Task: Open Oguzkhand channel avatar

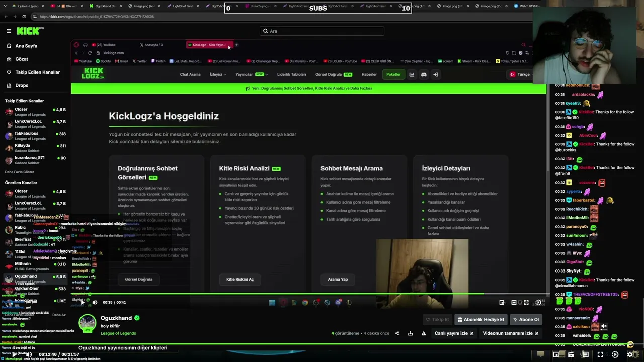Action: (x=88, y=323)
